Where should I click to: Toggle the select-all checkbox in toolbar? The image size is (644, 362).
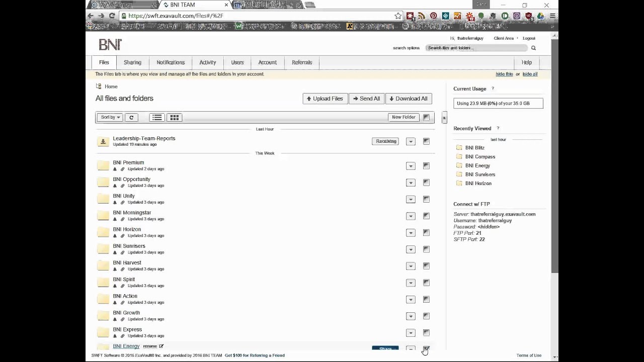tap(426, 118)
